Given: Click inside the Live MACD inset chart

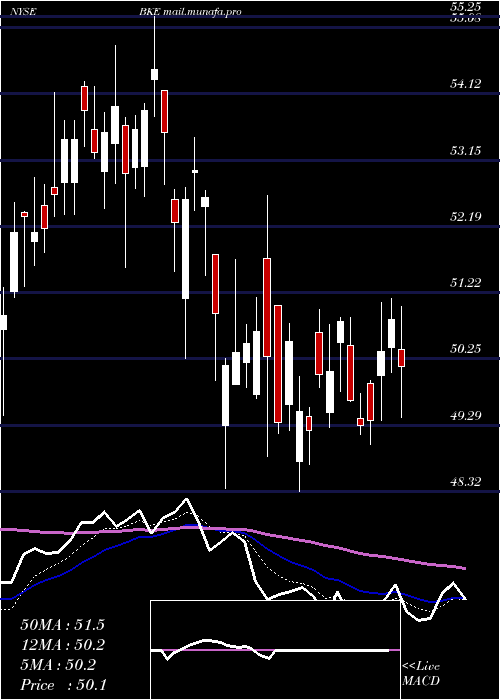Looking at the screenshot, I should tap(275, 650).
